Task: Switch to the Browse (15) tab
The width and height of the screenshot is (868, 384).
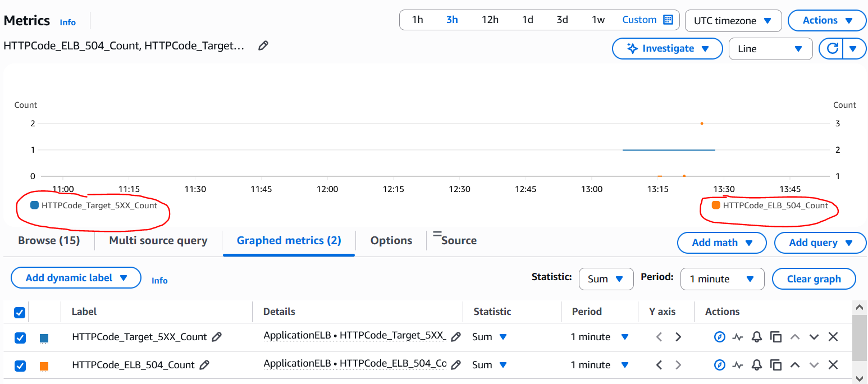Action: [49, 241]
